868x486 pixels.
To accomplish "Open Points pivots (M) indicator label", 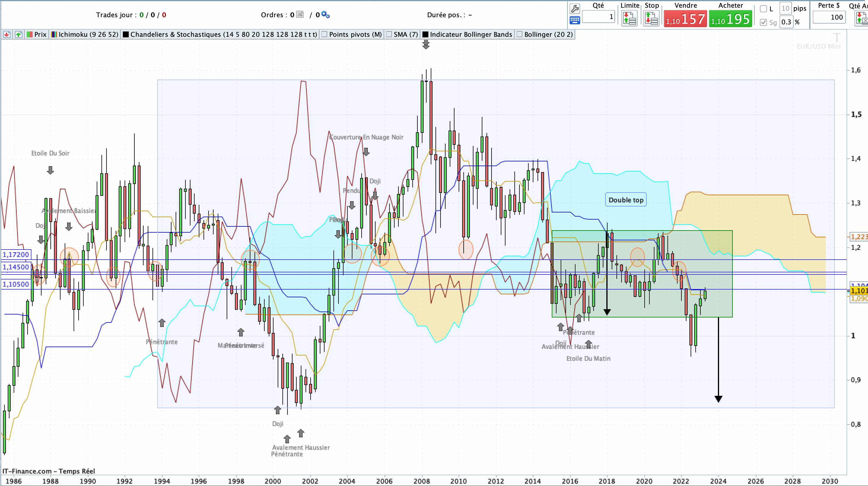I will point(355,34).
